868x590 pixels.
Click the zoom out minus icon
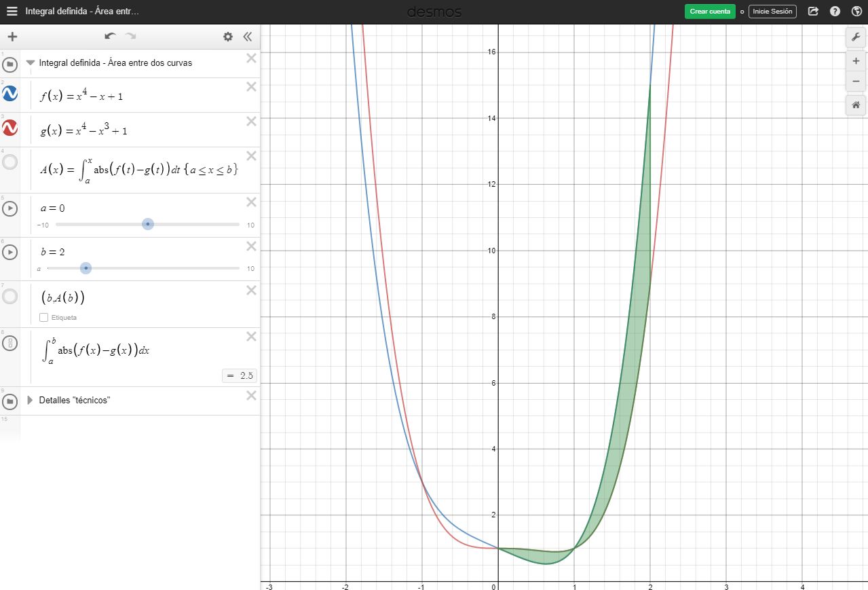coord(856,81)
